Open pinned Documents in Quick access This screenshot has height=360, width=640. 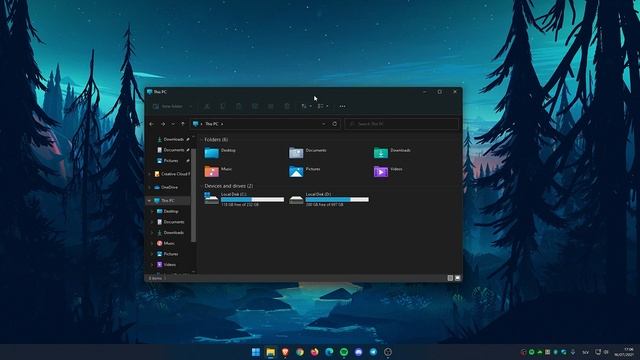click(173, 150)
